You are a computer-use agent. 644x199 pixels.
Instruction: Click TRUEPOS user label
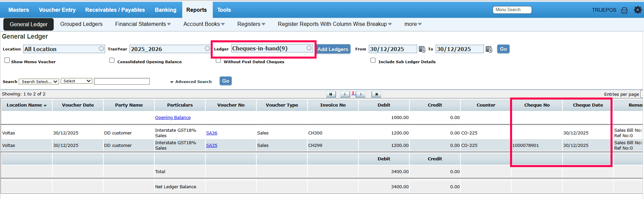(604, 10)
